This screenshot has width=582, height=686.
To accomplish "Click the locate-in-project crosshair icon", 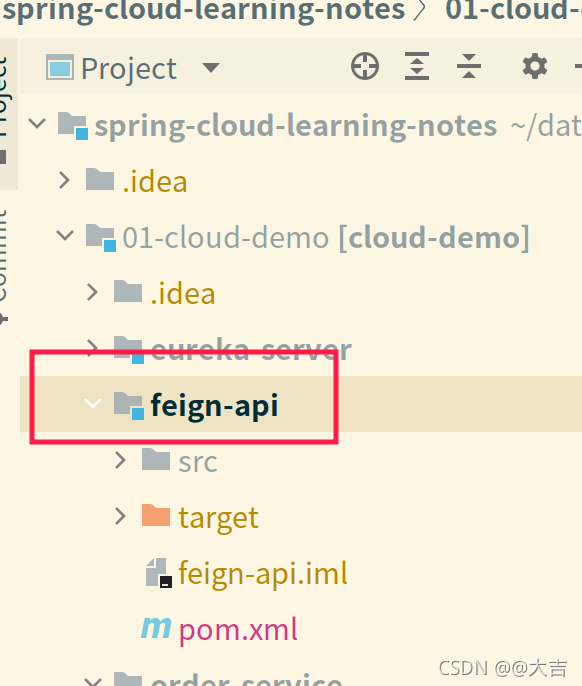I will tap(365, 66).
